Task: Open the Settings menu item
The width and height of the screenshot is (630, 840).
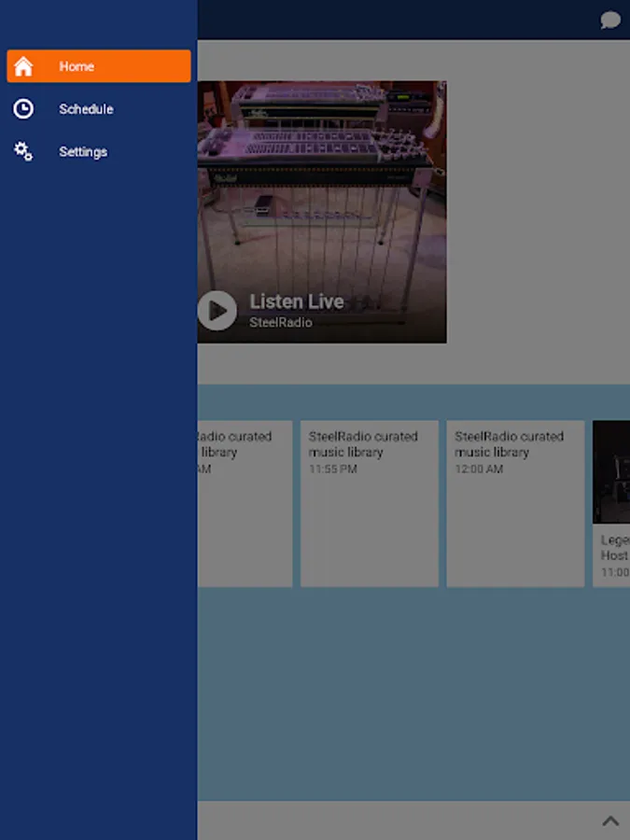Action: click(99, 151)
